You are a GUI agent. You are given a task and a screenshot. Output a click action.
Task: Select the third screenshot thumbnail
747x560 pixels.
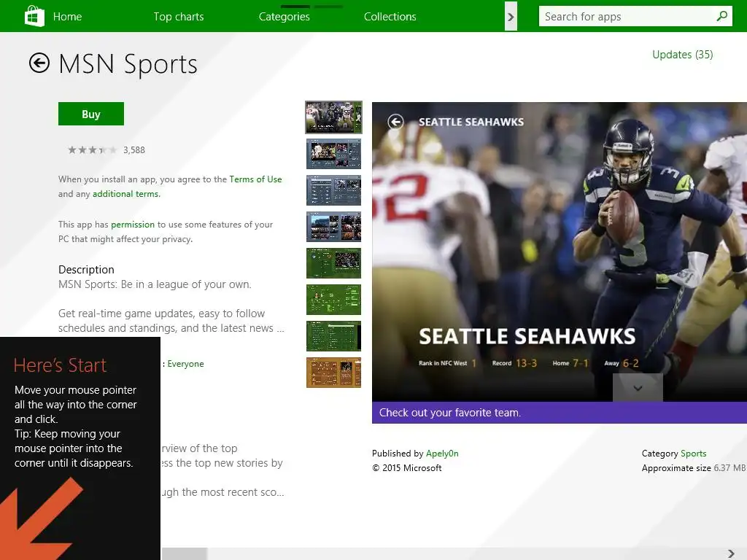pyautogui.click(x=333, y=190)
